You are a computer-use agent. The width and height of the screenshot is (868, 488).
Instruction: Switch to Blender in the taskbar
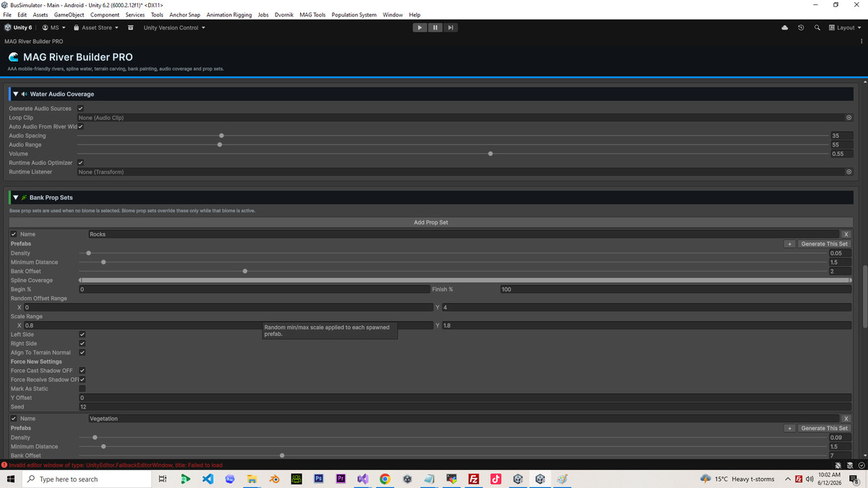click(x=274, y=479)
